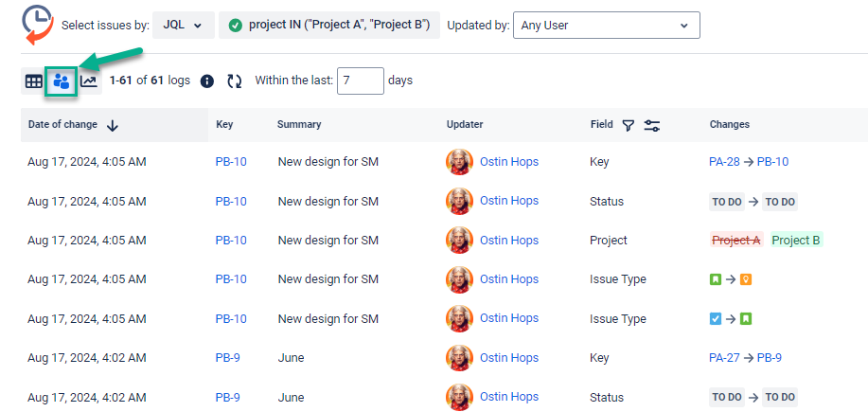Open the PB-10 issue key link
The height and width of the screenshot is (412, 868).
click(231, 162)
